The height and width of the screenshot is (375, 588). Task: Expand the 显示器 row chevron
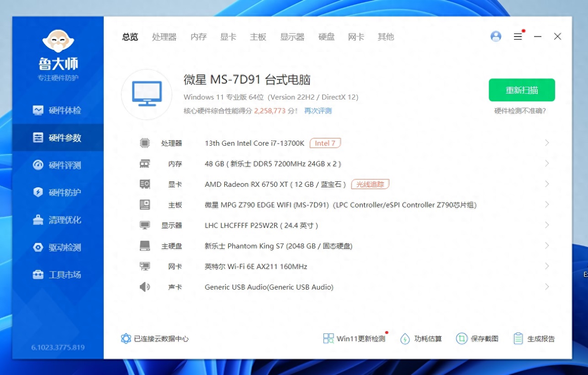pos(547,225)
